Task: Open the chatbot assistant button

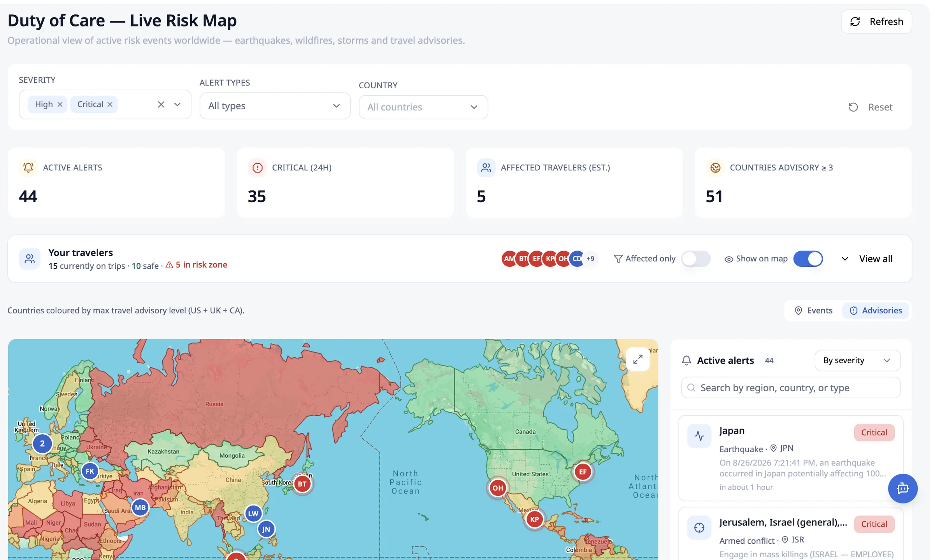Action: [x=902, y=488]
